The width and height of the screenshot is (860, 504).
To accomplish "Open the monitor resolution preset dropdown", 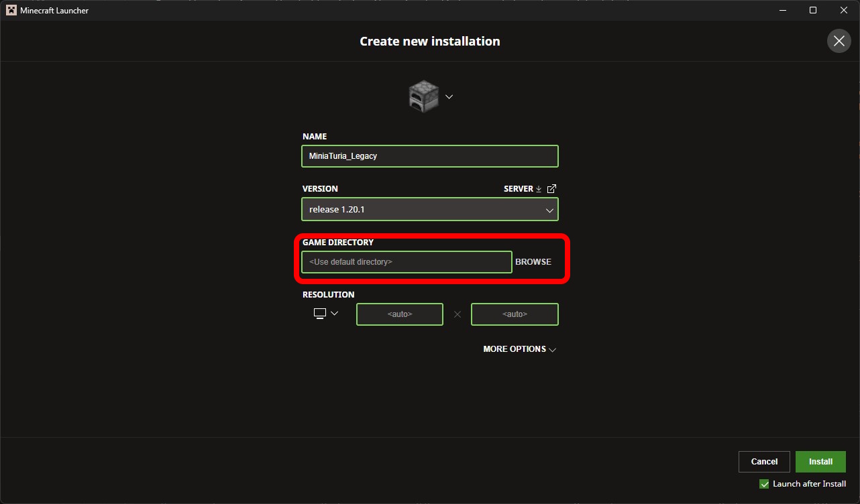I will [x=326, y=314].
